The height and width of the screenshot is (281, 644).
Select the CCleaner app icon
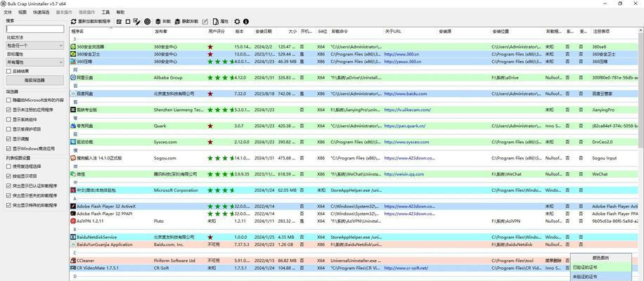[73, 261]
